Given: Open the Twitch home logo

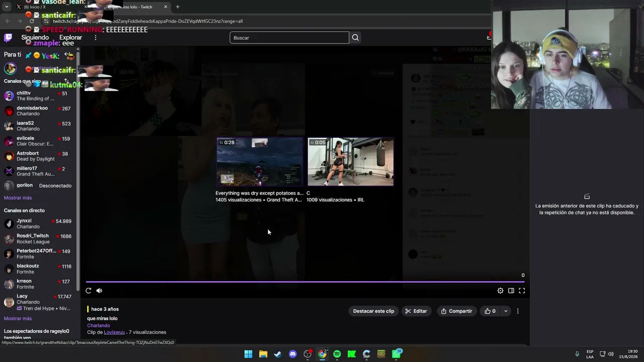Looking at the screenshot, I should coord(8,38).
